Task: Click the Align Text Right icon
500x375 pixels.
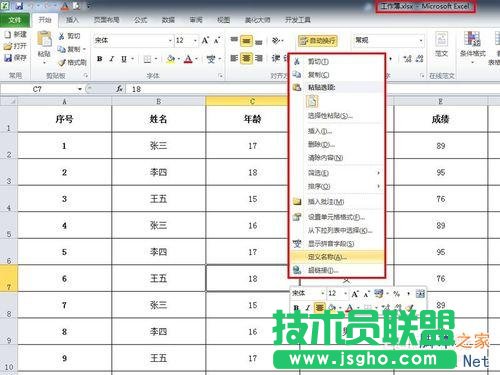Action: pos(259,58)
